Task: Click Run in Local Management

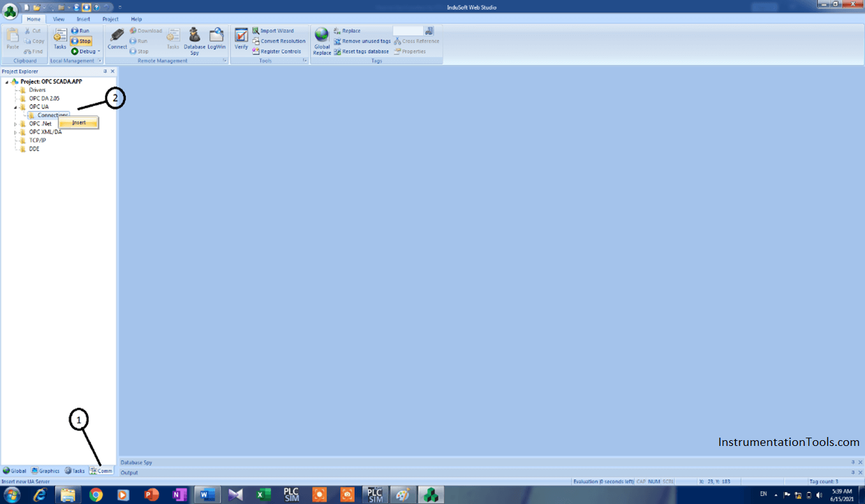Action: pos(80,31)
